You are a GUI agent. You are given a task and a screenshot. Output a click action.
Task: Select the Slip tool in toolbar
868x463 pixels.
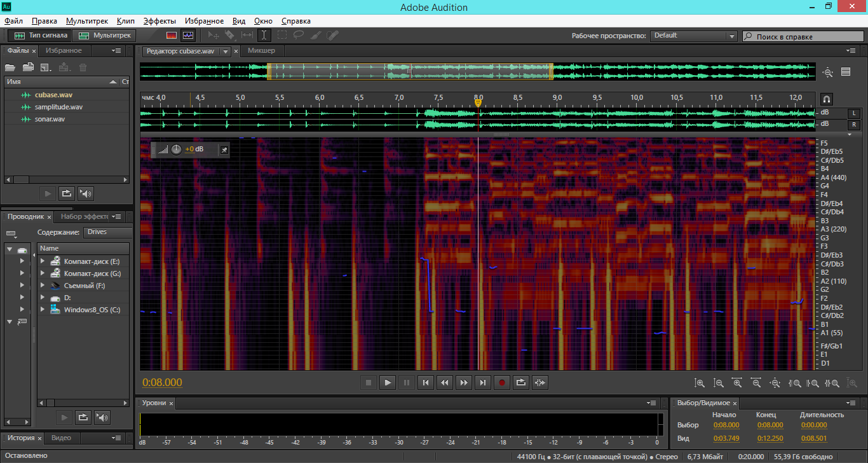(x=247, y=36)
